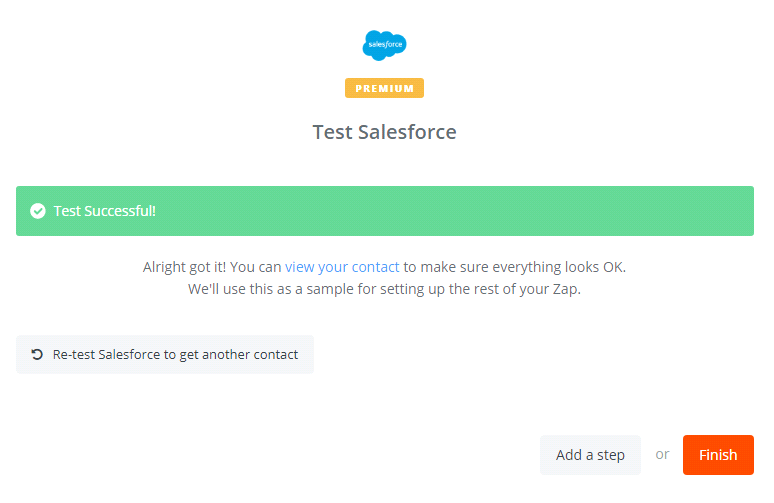
Task: Click the 'Alright got it! You can' text
Action: (212, 267)
